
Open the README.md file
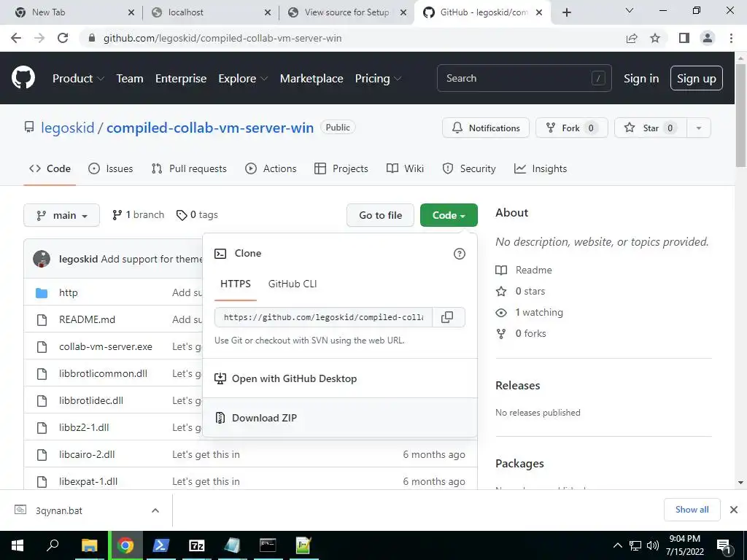coord(88,319)
